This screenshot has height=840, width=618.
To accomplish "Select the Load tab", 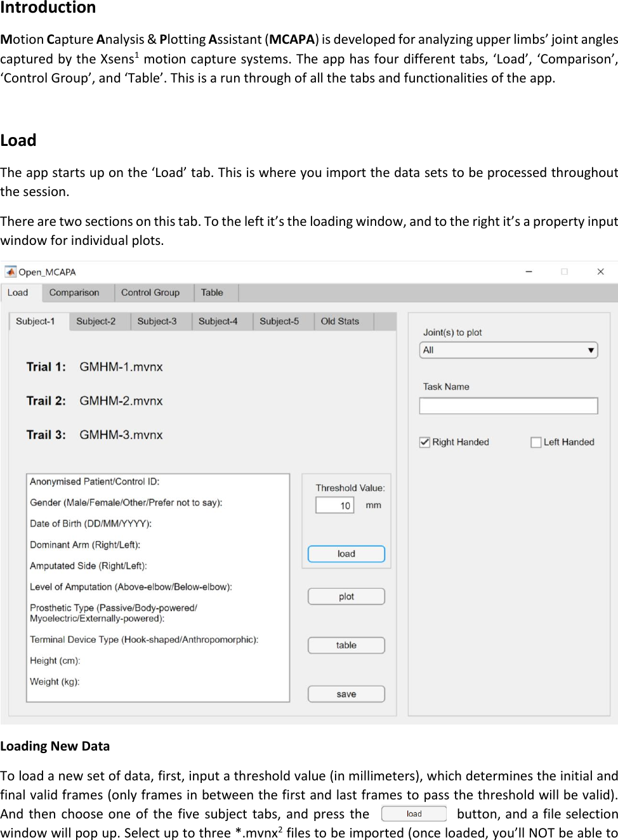I will tap(18, 292).
